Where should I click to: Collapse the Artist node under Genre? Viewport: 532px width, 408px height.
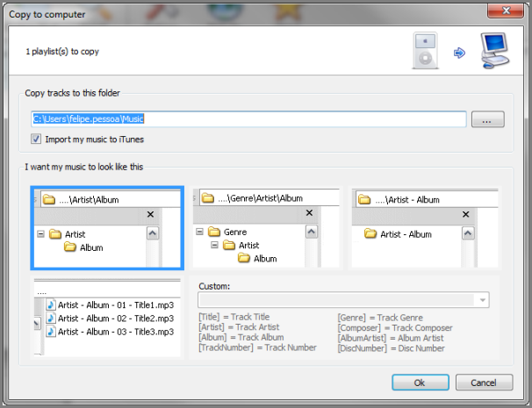click(x=215, y=246)
